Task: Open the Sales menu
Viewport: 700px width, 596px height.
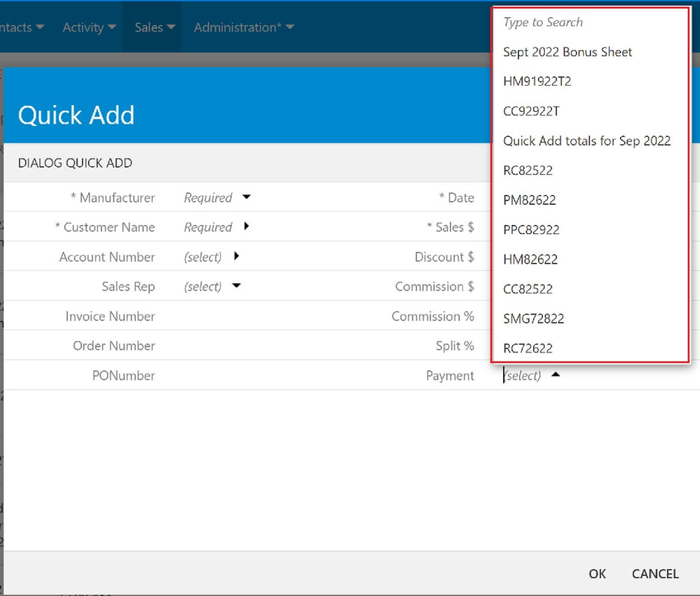Action: (154, 28)
